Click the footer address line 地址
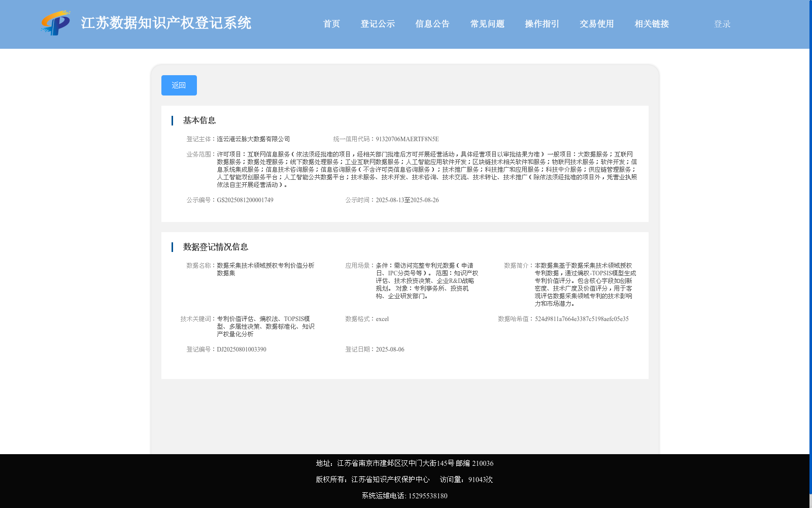This screenshot has height=508, width=812. [x=404, y=463]
